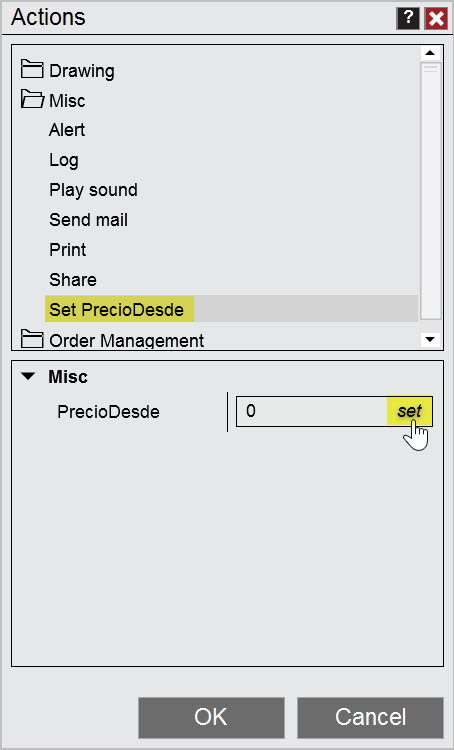
Task: Select the Print action
Action: tap(67, 250)
